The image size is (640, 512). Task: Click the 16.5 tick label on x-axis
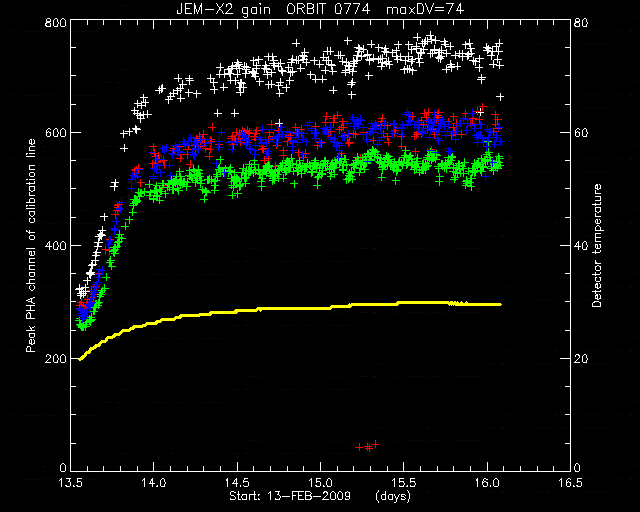tap(570, 483)
